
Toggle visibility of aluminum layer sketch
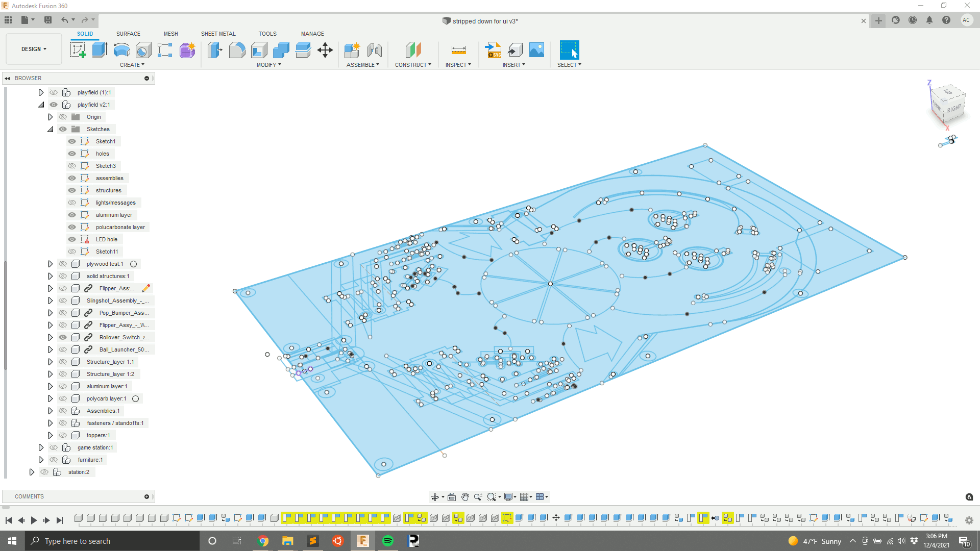(x=72, y=215)
